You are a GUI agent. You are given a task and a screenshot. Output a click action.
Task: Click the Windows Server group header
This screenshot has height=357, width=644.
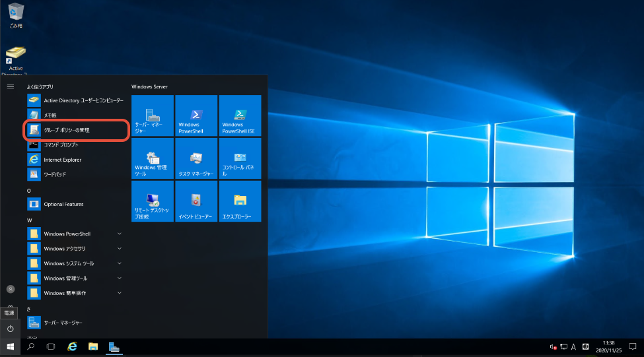click(149, 86)
